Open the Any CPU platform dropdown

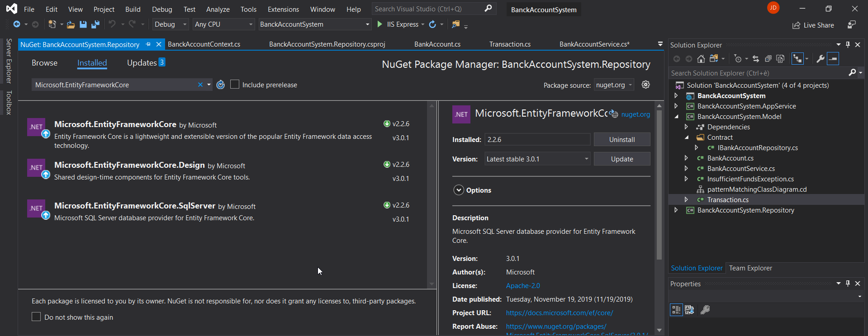pos(223,24)
